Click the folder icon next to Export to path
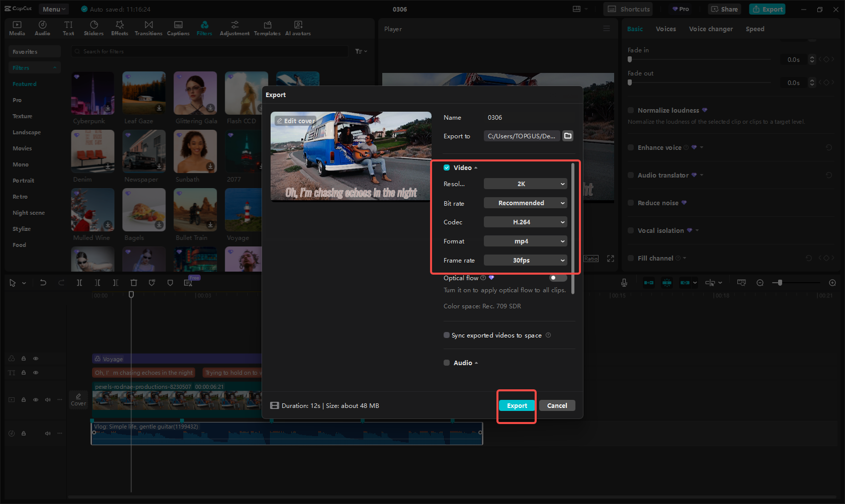The image size is (845, 504). pos(568,136)
